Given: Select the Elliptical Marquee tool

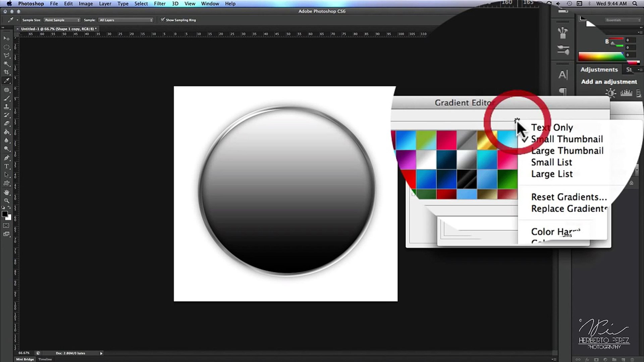Looking at the screenshot, I should 6,47.
